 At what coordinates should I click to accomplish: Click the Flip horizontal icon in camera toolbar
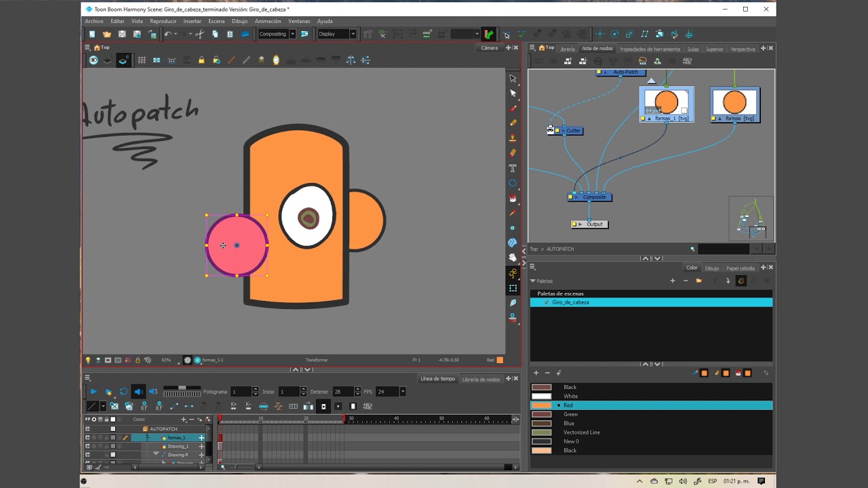pyautogui.click(x=351, y=60)
